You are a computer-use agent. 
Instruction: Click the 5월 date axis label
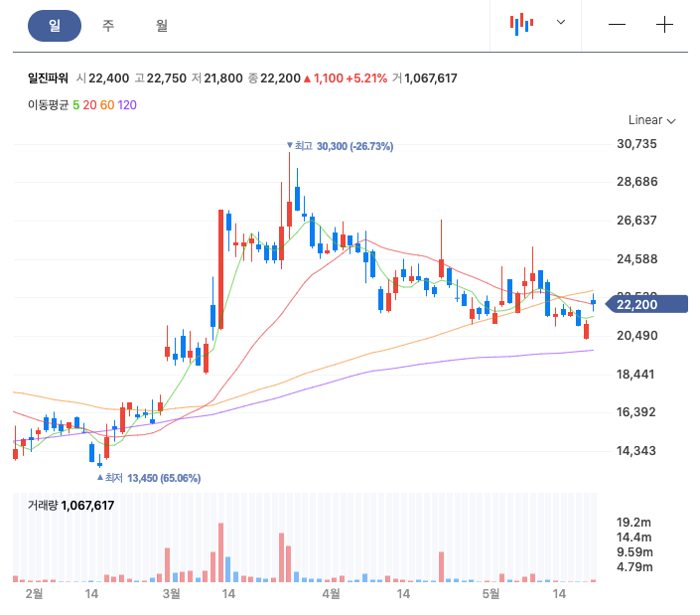click(x=490, y=593)
